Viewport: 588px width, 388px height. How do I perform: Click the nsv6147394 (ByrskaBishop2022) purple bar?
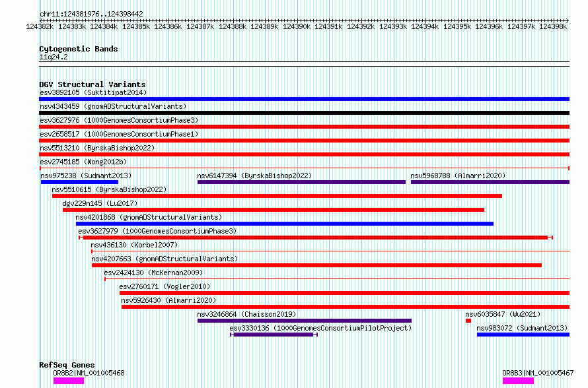301,182
